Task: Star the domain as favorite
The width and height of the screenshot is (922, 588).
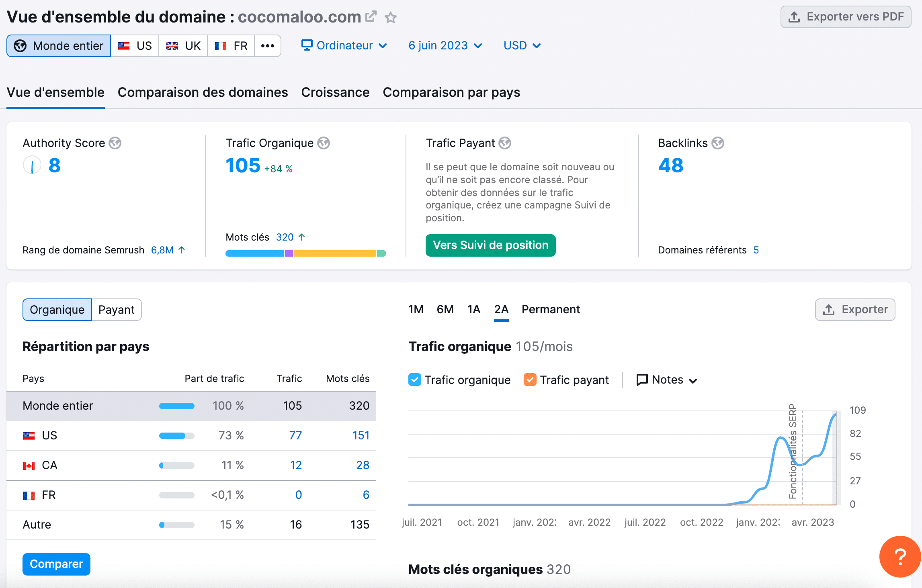Action: (x=390, y=17)
